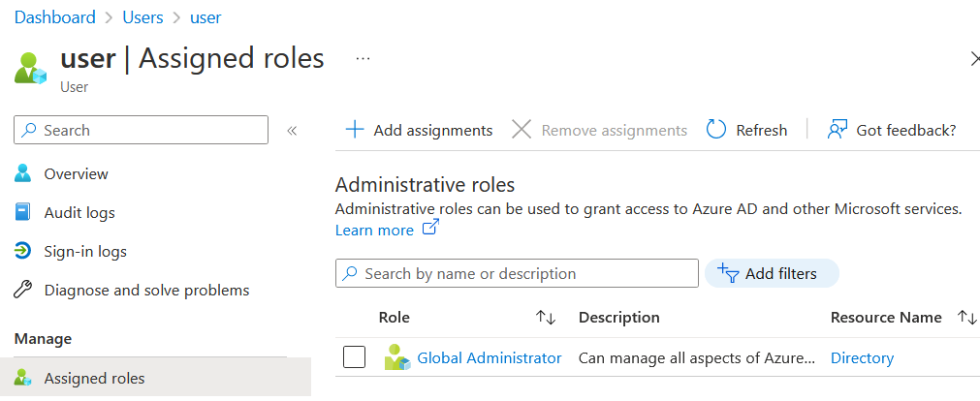Check the Global Administrator row checkbox
980x401 pixels.
point(355,357)
